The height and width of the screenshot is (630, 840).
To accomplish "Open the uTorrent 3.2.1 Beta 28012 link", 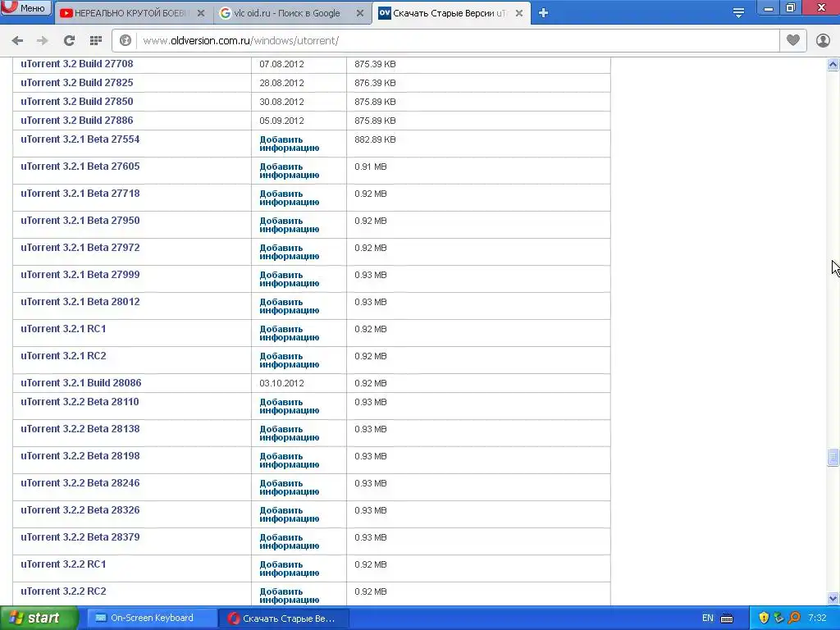I will pyautogui.click(x=80, y=302).
